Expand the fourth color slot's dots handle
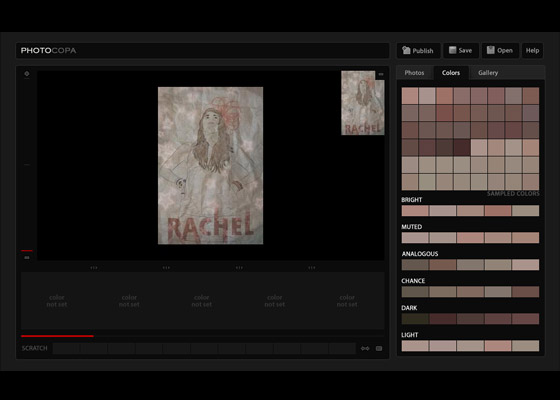Image resolution: width=560 pixels, height=400 pixels. tap(312, 268)
